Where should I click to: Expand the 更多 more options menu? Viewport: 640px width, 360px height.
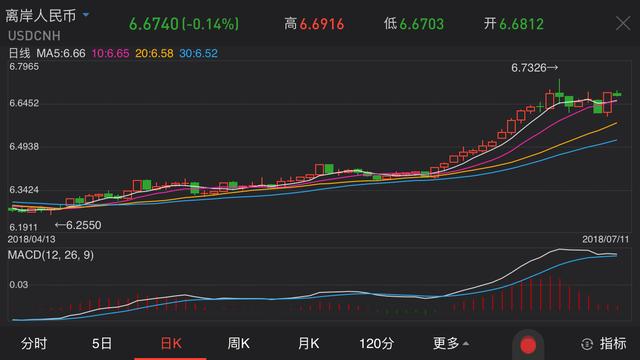click(451, 343)
